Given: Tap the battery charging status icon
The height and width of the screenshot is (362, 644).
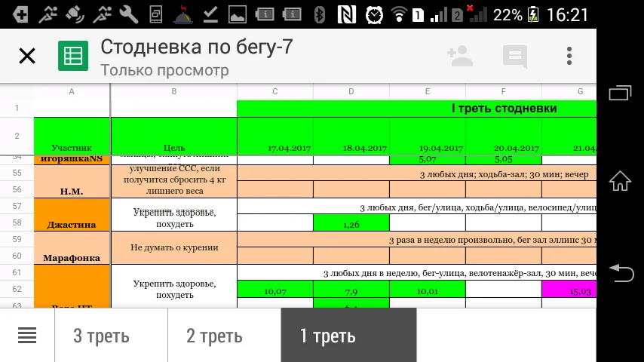Looking at the screenshot, I should tap(532, 15).
